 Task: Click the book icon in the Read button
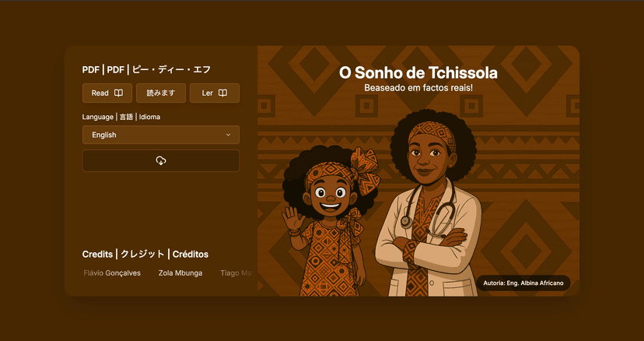[x=118, y=93]
